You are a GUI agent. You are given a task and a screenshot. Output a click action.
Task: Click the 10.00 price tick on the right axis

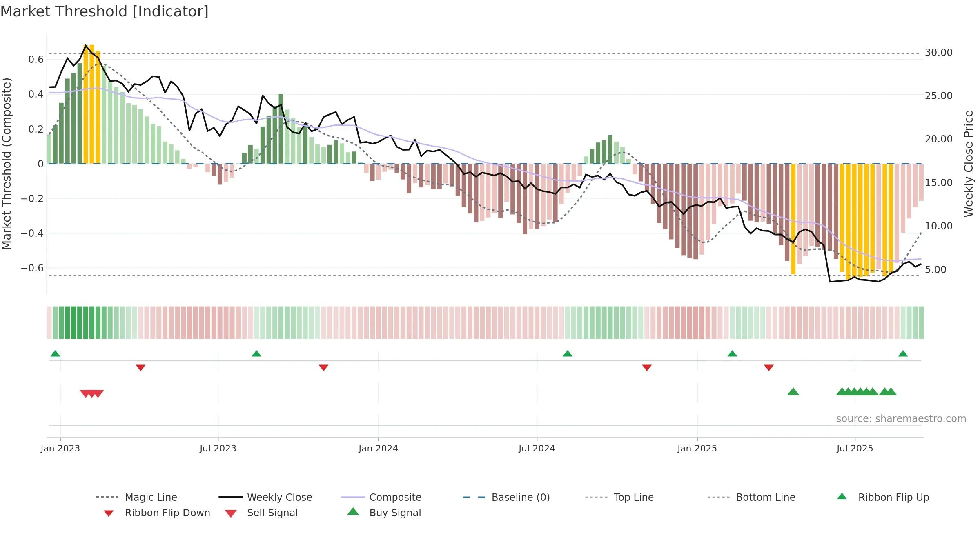coord(939,226)
